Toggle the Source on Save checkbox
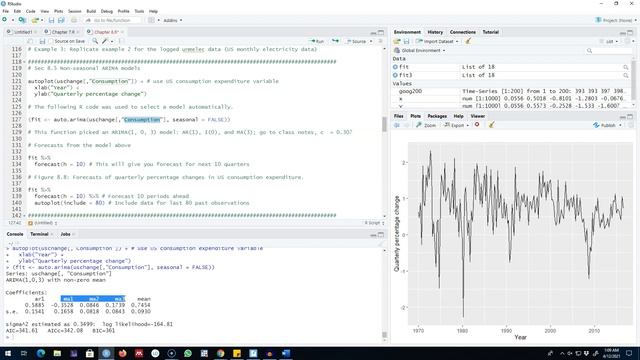640x360 pixels. 51,41
